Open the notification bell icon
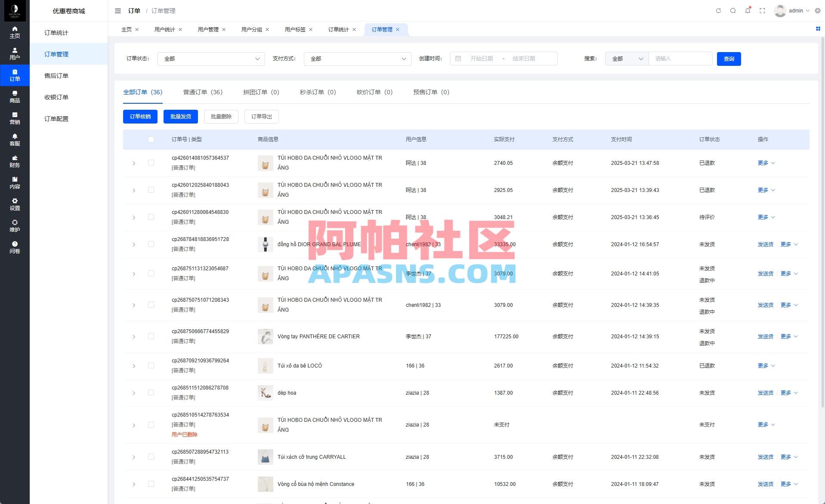Viewport: 825px width, 504px height. 747,11
